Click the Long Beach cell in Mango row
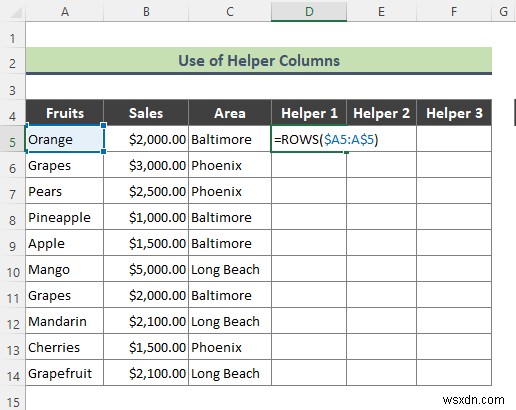The width and height of the screenshot is (516, 410). pos(230,269)
